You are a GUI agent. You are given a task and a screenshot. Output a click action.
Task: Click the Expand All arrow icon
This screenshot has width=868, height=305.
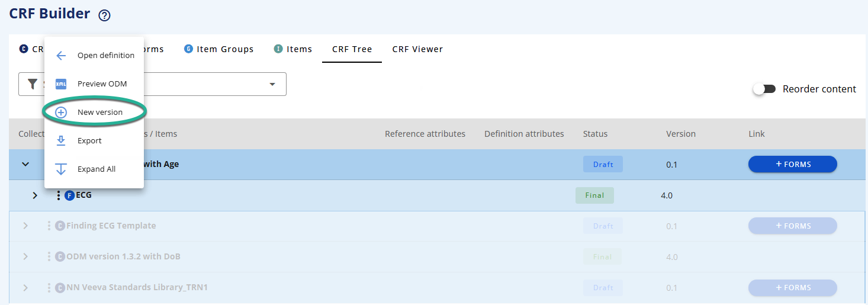[61, 169]
